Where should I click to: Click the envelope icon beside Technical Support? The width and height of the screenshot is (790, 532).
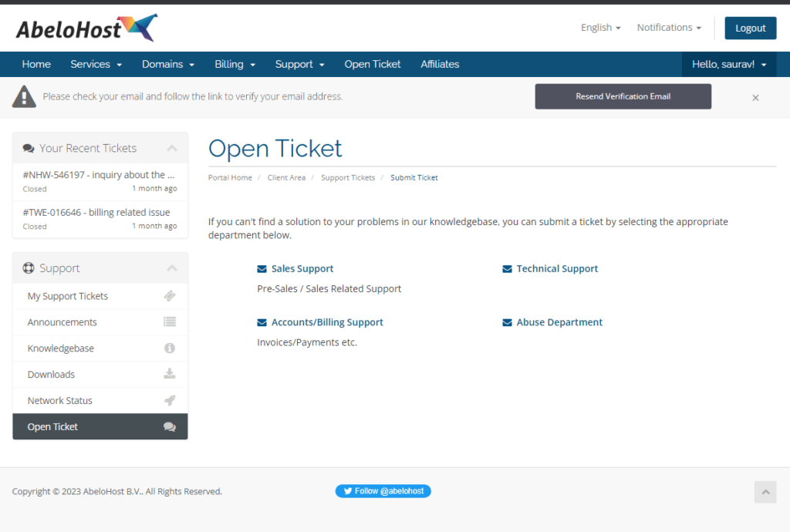[x=507, y=268]
